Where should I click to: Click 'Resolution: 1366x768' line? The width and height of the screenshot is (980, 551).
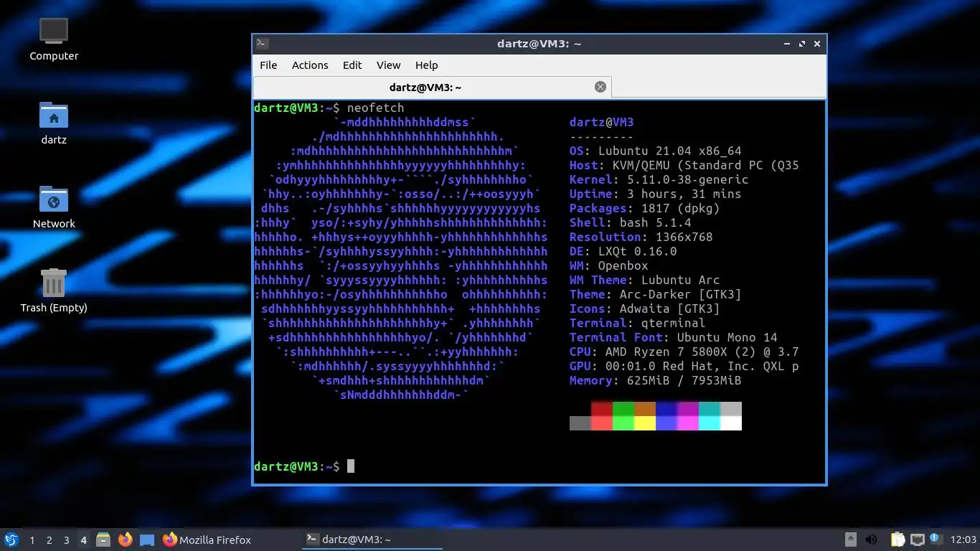(641, 237)
